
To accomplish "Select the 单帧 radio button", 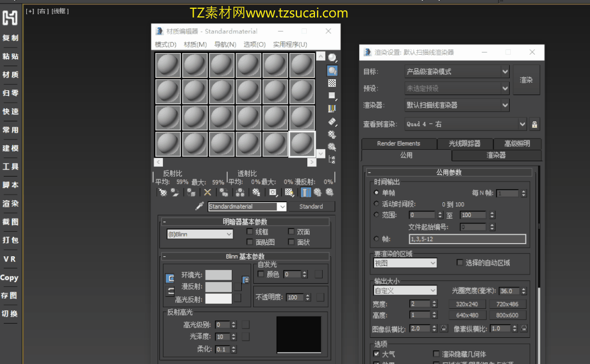I will (376, 192).
